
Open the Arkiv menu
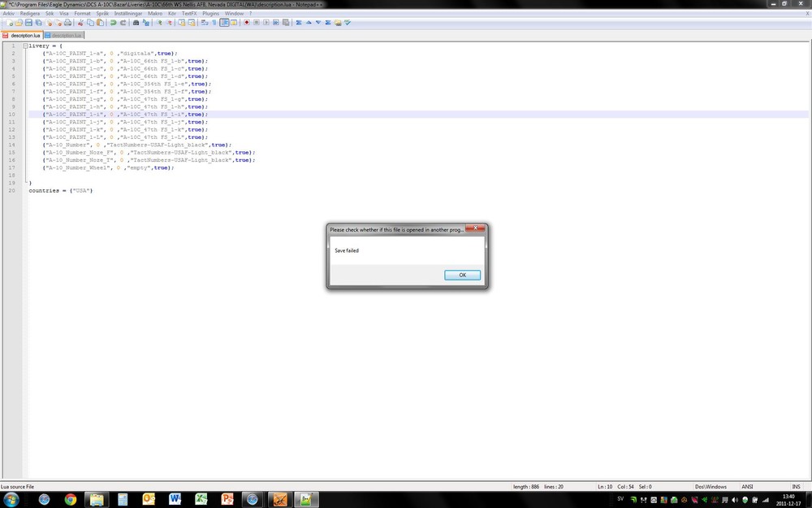(x=9, y=14)
